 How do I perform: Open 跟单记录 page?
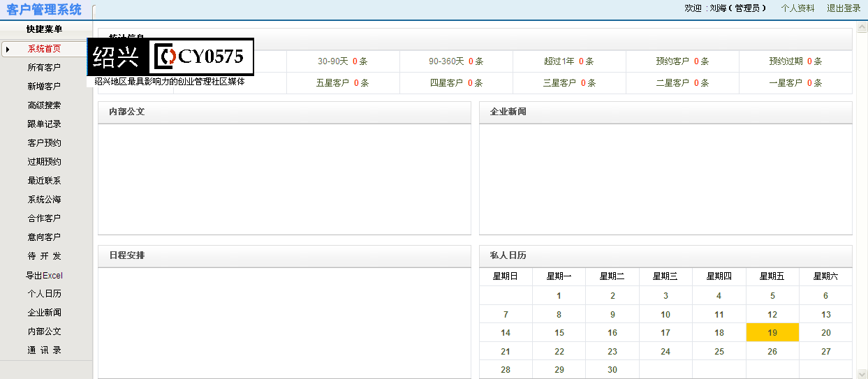pos(44,124)
